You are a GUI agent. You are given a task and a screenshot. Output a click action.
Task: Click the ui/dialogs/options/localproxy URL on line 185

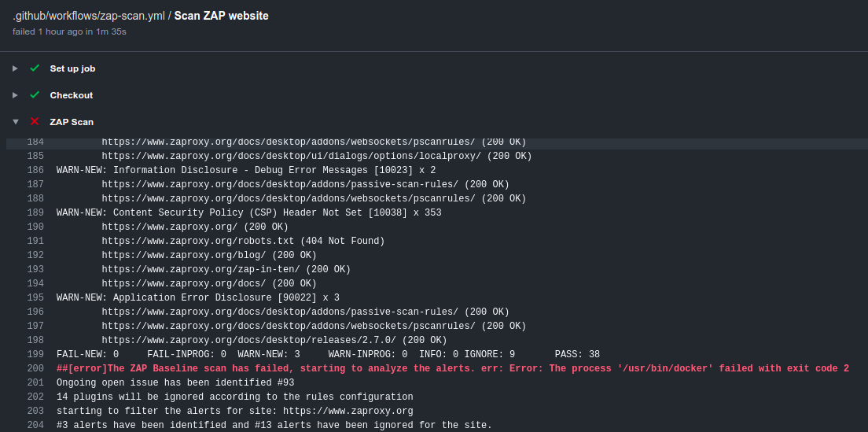tap(291, 156)
